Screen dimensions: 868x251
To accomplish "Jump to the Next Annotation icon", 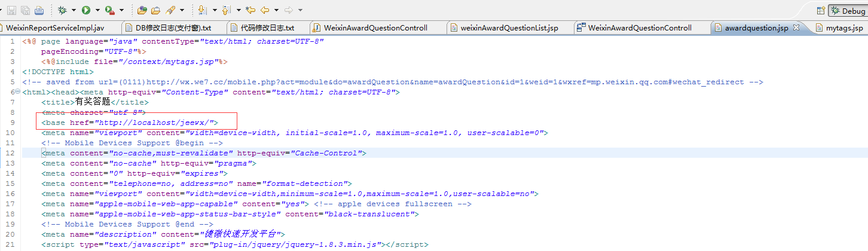I will tap(203, 10).
